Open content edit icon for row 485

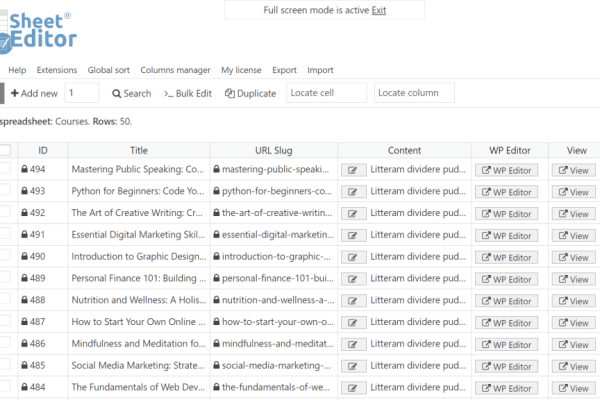click(353, 367)
